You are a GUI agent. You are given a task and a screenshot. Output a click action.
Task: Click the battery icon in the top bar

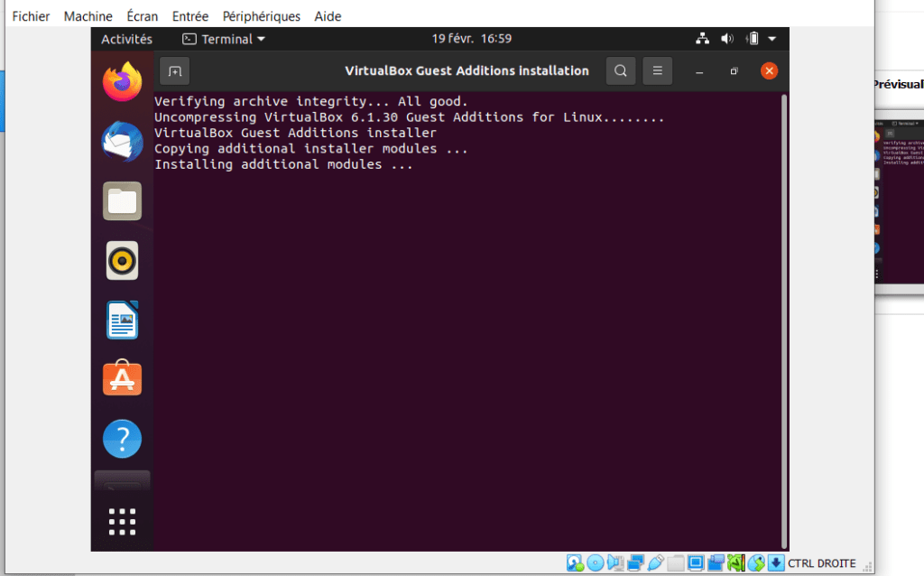coord(753,39)
